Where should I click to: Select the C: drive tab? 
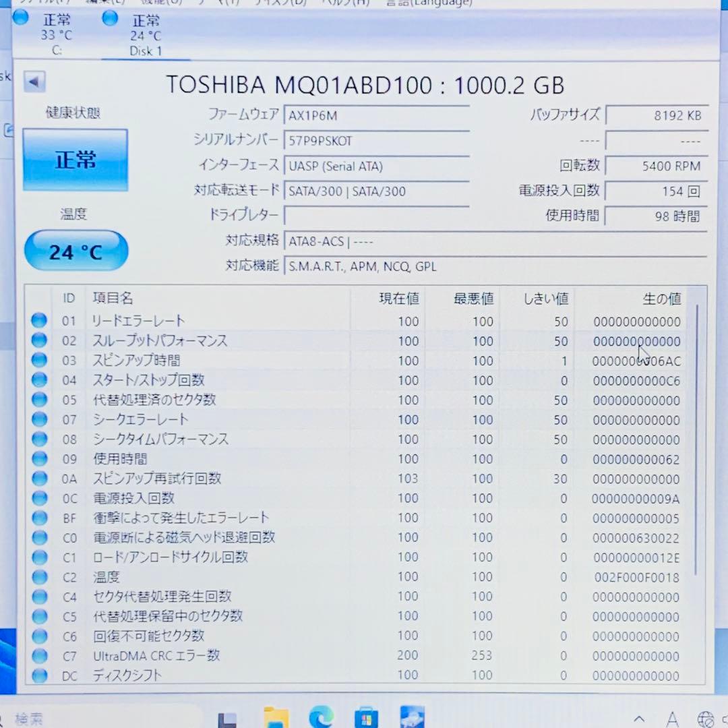click(56, 34)
